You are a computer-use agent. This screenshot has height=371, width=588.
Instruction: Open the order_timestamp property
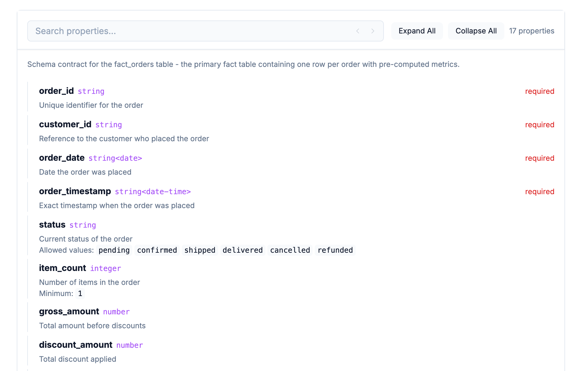point(75,191)
